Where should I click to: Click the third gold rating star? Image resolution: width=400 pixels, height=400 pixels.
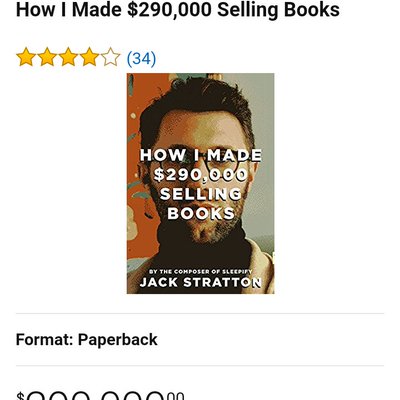pos(68,57)
